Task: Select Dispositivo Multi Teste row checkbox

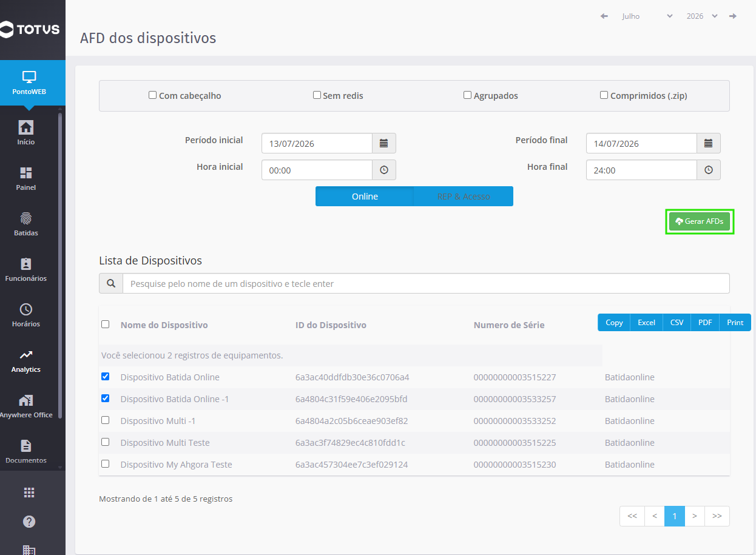Action: click(106, 442)
